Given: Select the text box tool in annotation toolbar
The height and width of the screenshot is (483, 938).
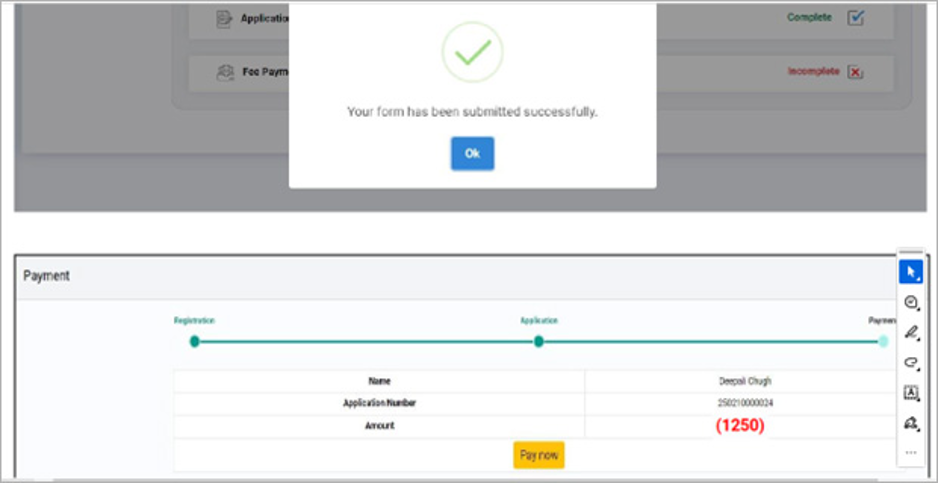Looking at the screenshot, I should 910,393.
